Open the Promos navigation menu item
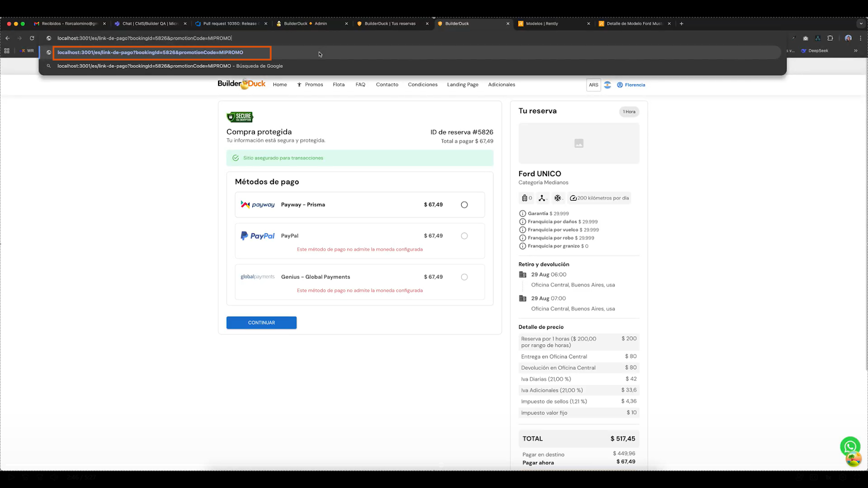Image resolution: width=868 pixels, height=488 pixels. 310,85
